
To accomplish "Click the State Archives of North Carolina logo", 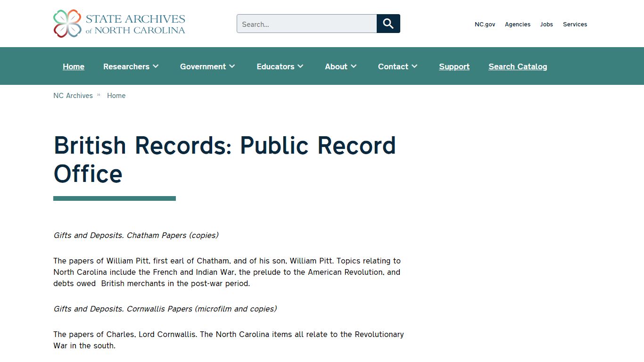I will click(x=119, y=24).
